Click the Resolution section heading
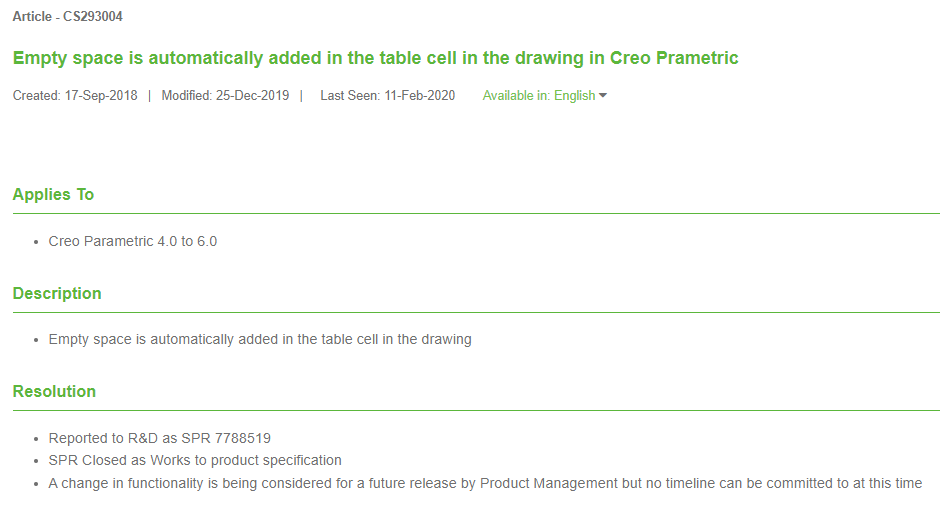This screenshot has width=940, height=508. 54,391
